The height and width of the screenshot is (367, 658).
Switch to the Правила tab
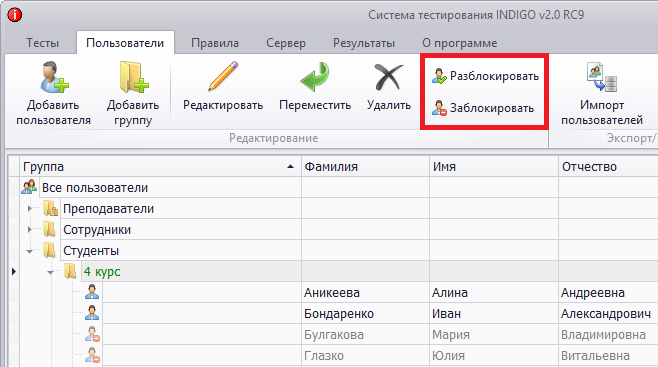(215, 43)
